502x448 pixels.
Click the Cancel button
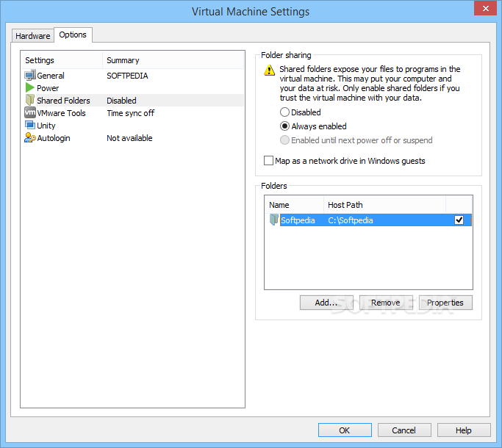404,430
